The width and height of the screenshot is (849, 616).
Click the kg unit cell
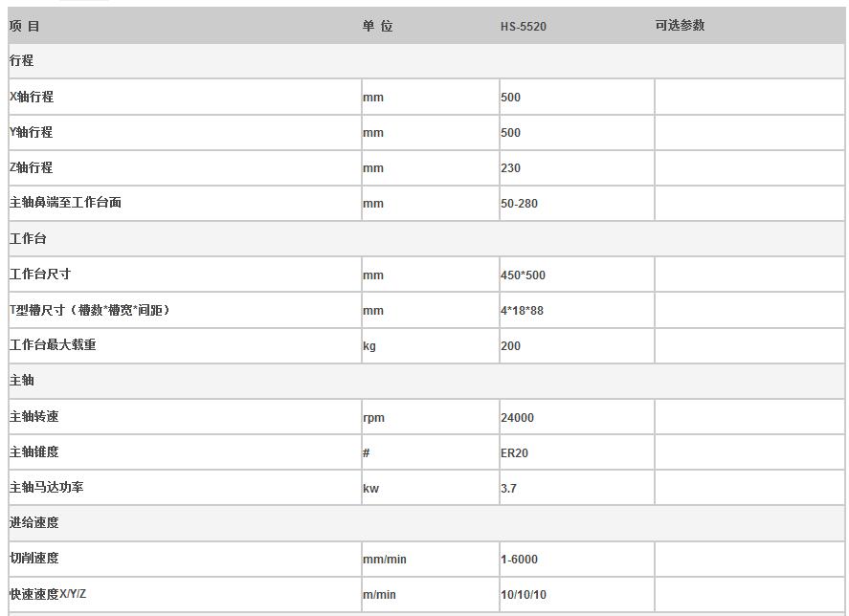(x=369, y=346)
